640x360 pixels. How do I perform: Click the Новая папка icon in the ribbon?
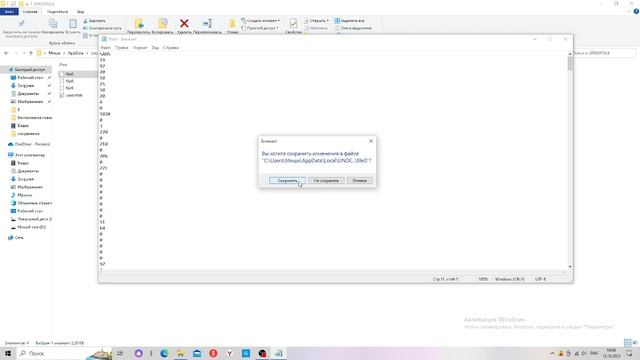232,24
